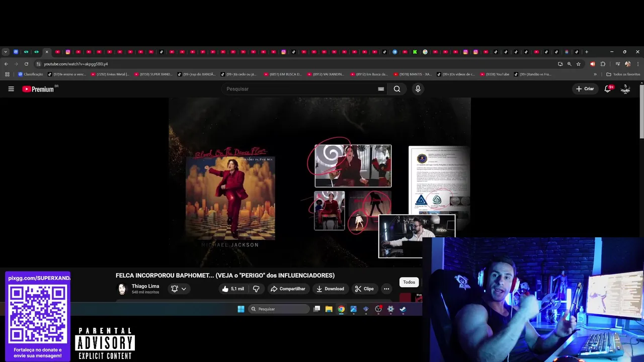View site information icon in address bar
The height and width of the screenshot is (362, 644).
38,64
